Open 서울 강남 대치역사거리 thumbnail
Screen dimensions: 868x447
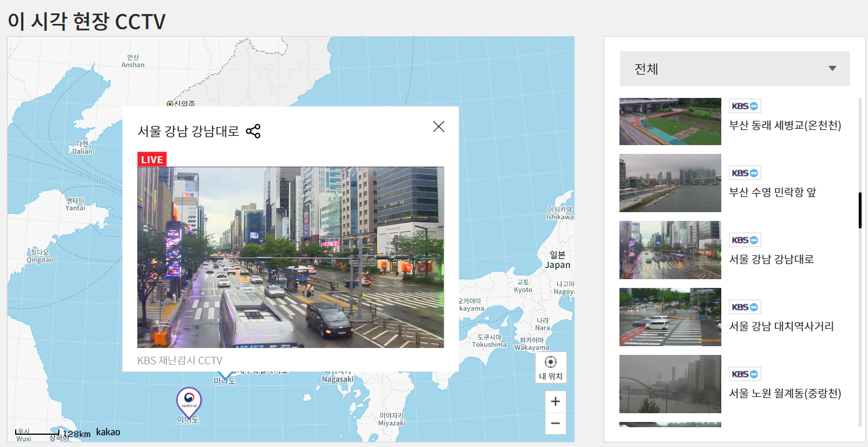[670, 317]
